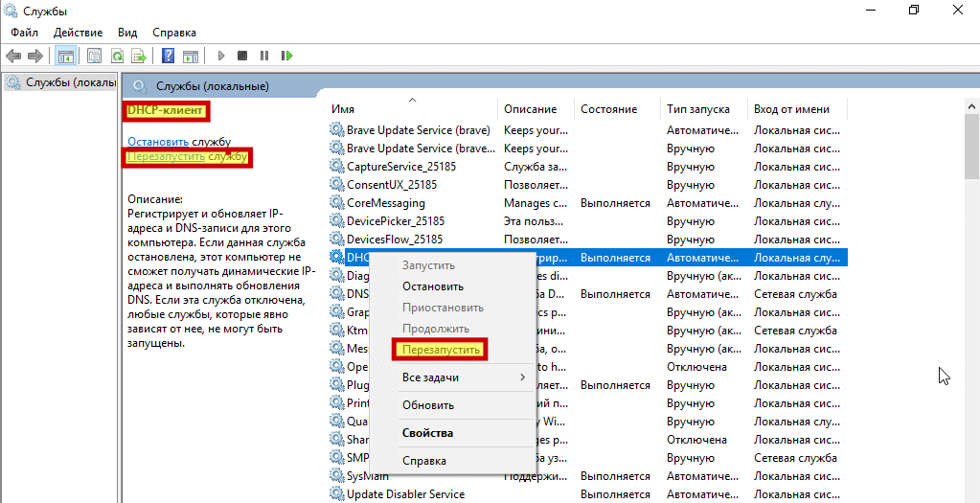The width and height of the screenshot is (980, 503).
Task: Open Help via blue question mark icon
Action: coord(169,56)
